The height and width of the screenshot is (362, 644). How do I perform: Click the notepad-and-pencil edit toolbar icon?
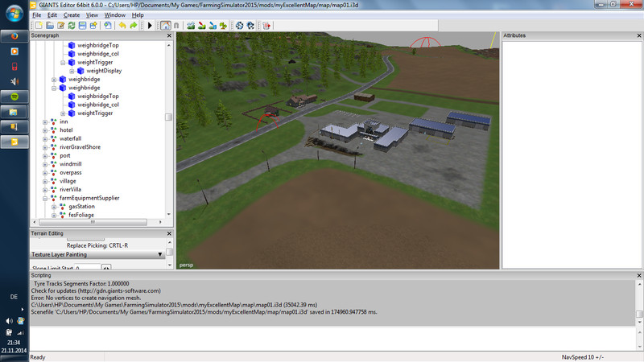[x=61, y=26]
